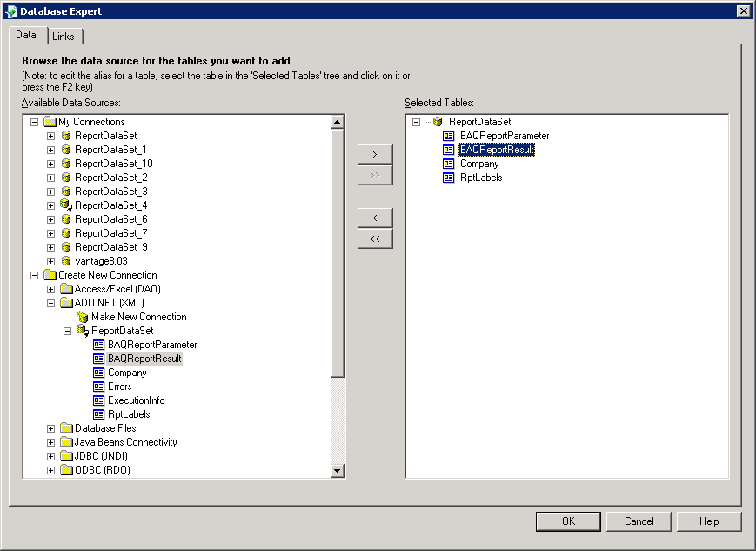The width and height of the screenshot is (756, 551).
Task: Click the Create New Connection folder icon
Action: (x=50, y=275)
